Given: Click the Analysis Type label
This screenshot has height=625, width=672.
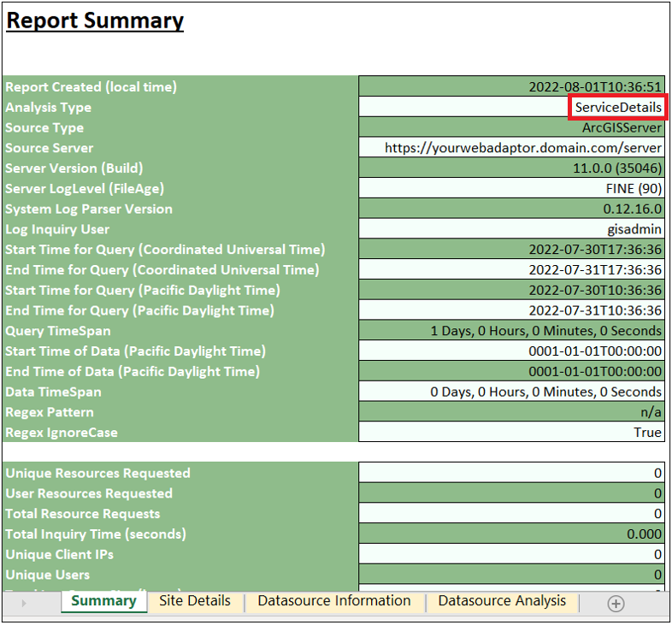Looking at the screenshot, I should [x=49, y=107].
